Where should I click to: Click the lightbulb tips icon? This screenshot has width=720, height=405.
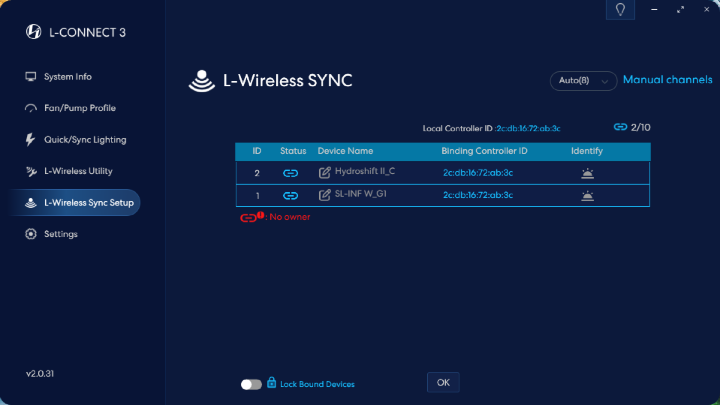pyautogui.click(x=620, y=9)
